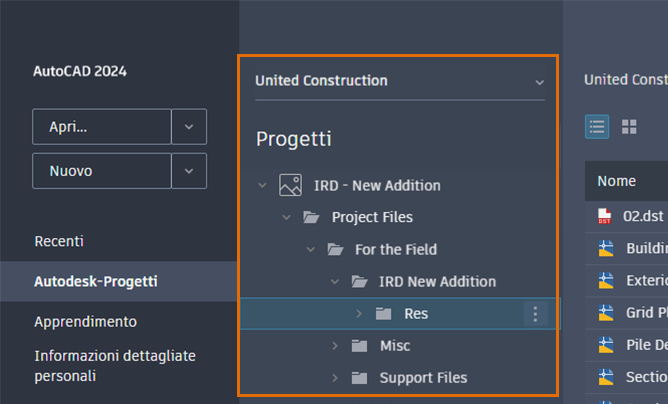Select Autodesk-Progetti in sidebar

coord(96,282)
